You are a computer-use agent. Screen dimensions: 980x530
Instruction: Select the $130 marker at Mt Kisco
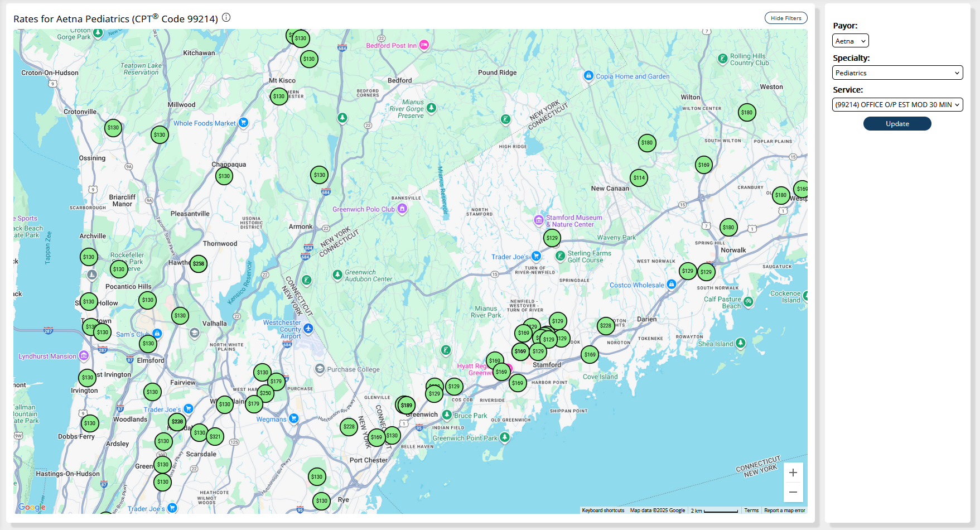click(279, 97)
